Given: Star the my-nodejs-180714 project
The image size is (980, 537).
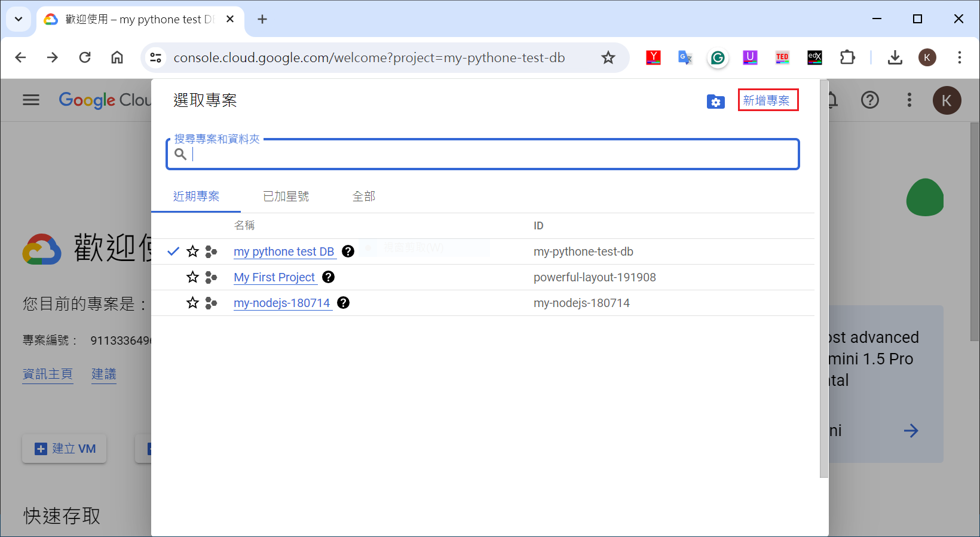Looking at the screenshot, I should coord(192,303).
